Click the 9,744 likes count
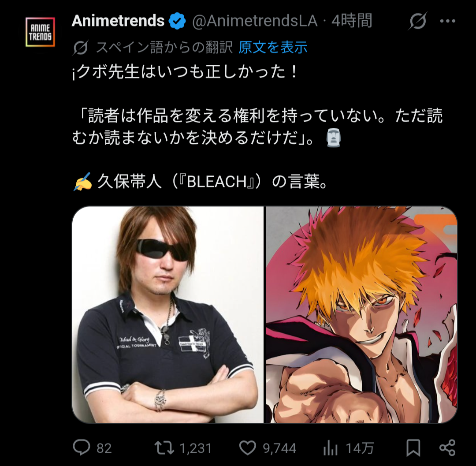Image resolution: width=476 pixels, height=466 pixels. tap(279, 448)
